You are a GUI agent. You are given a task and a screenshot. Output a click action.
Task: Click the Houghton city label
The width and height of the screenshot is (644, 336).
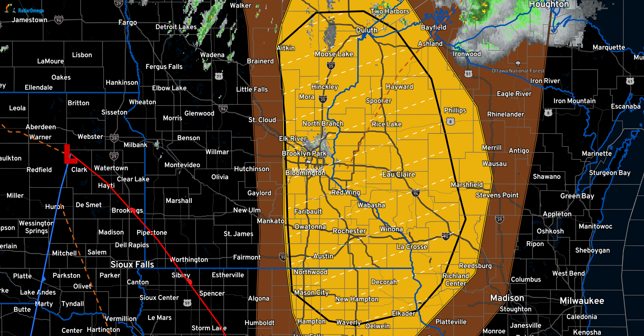pos(549,4)
